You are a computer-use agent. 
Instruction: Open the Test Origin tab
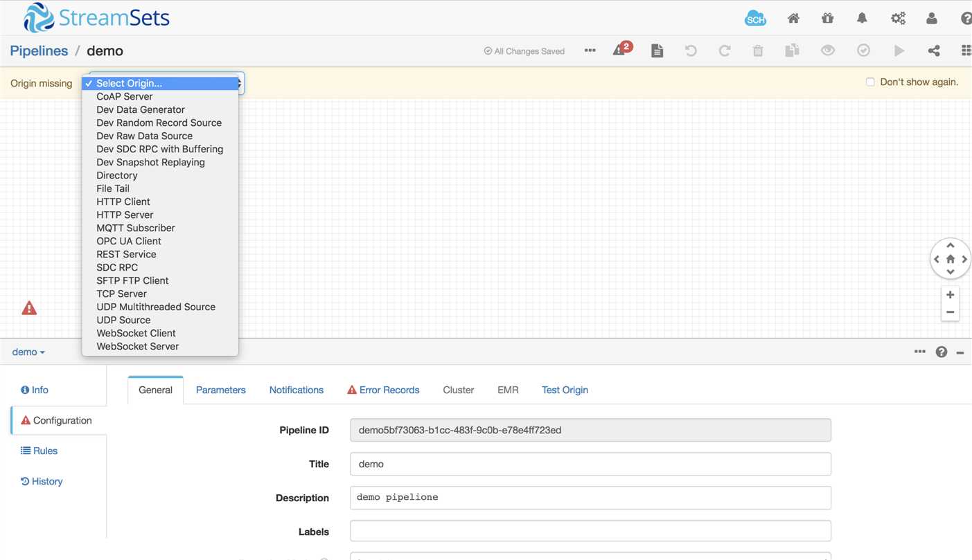tap(565, 390)
